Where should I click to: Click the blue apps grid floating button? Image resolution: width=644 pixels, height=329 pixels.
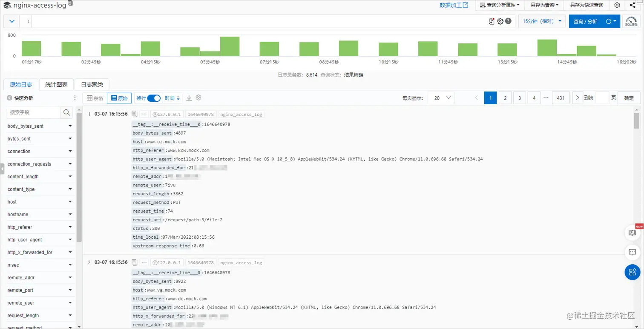[632, 272]
